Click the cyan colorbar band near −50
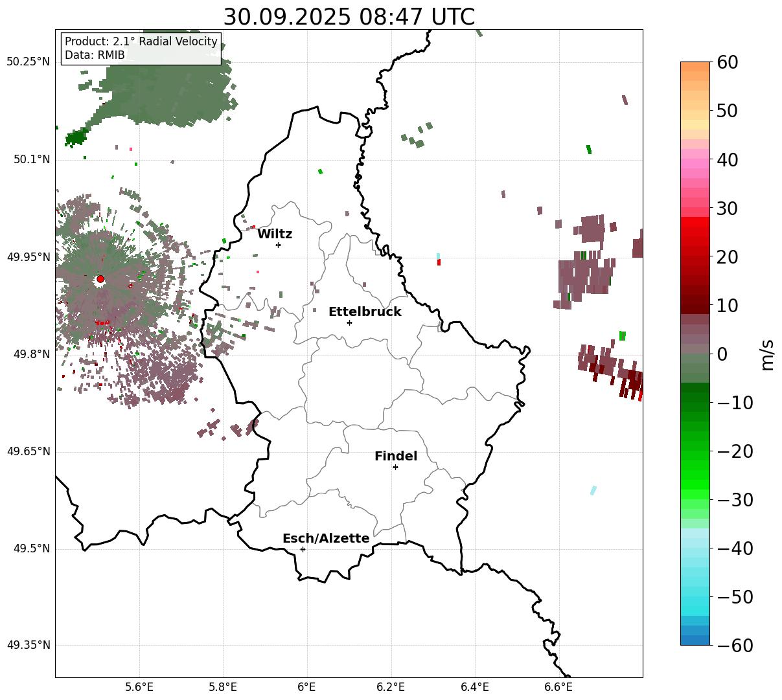Image resolution: width=782 pixels, height=700 pixels. pyautogui.click(x=695, y=597)
